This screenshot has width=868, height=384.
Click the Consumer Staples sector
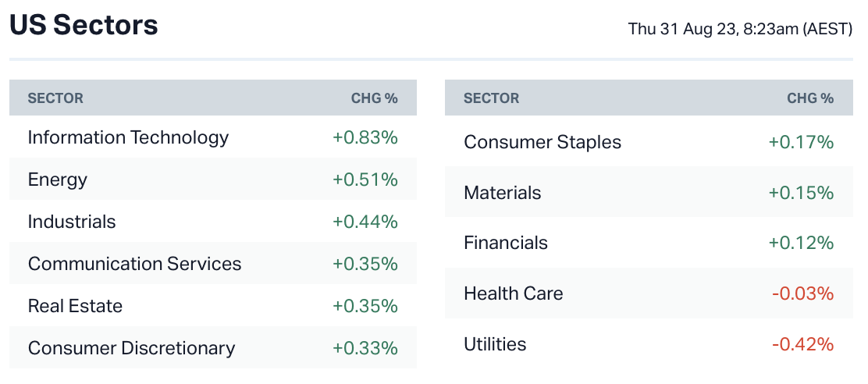click(x=542, y=142)
